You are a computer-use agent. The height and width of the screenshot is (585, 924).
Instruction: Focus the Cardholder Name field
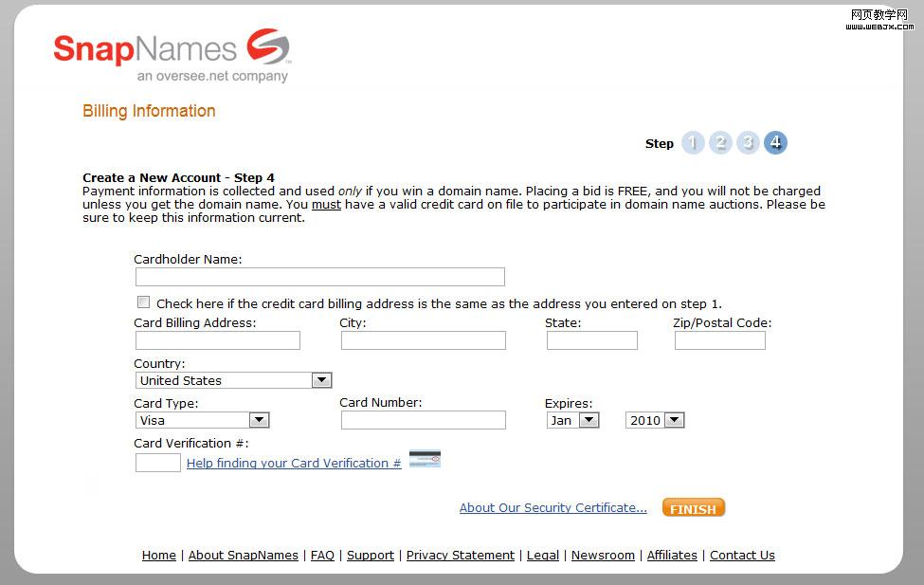pos(319,277)
